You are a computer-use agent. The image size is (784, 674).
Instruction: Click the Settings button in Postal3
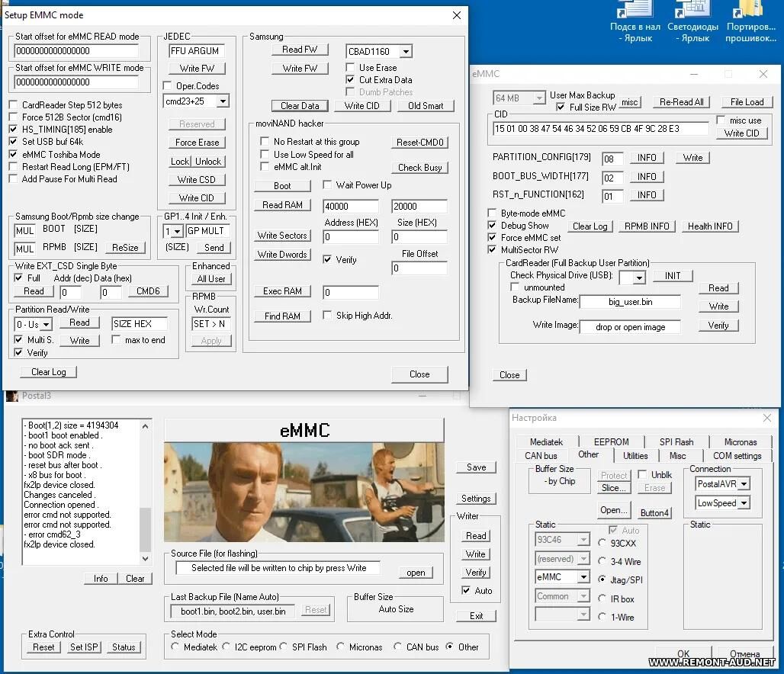(x=475, y=499)
